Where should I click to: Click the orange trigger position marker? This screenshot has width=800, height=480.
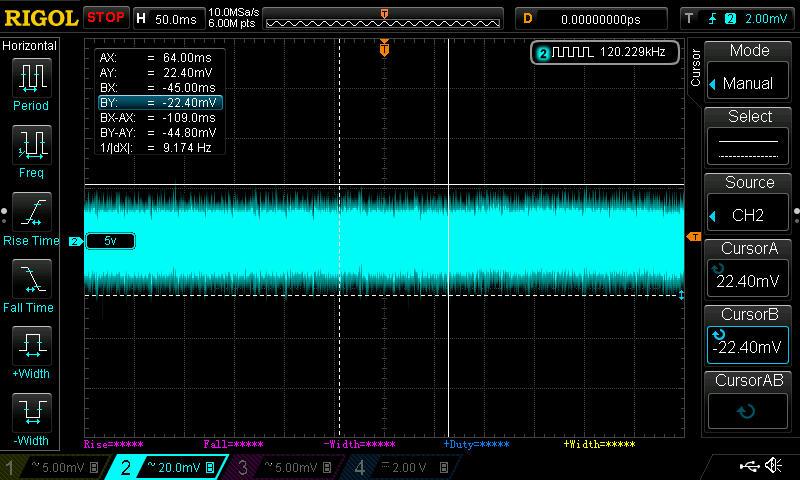[384, 48]
